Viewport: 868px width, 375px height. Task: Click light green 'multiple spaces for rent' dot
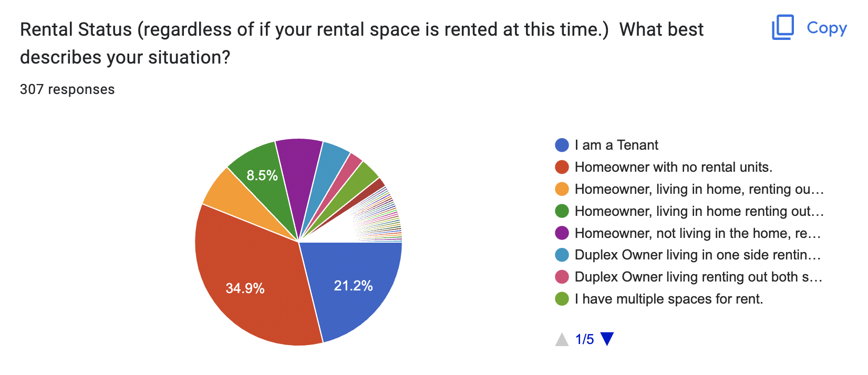tap(562, 299)
